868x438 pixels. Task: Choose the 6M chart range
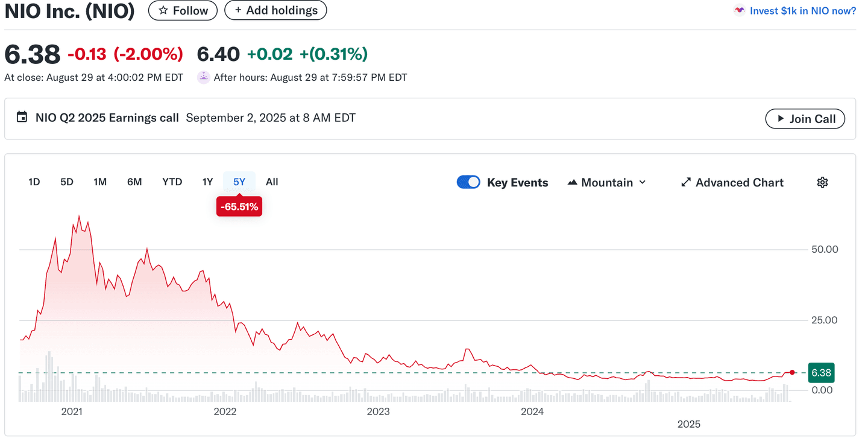[x=134, y=182]
